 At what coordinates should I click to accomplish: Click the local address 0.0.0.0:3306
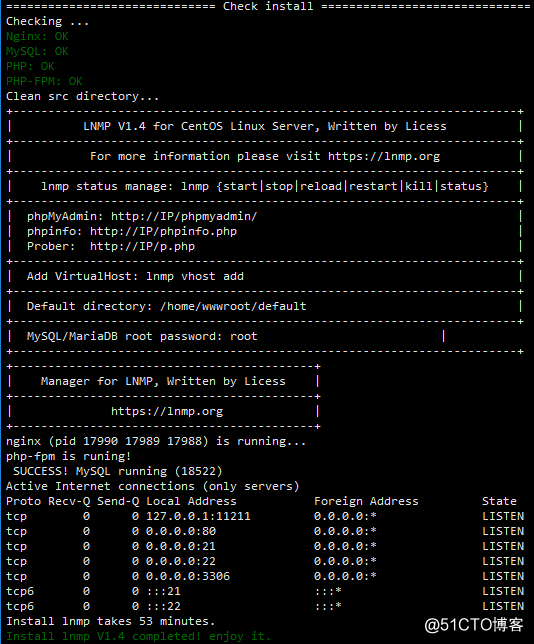click(x=188, y=576)
